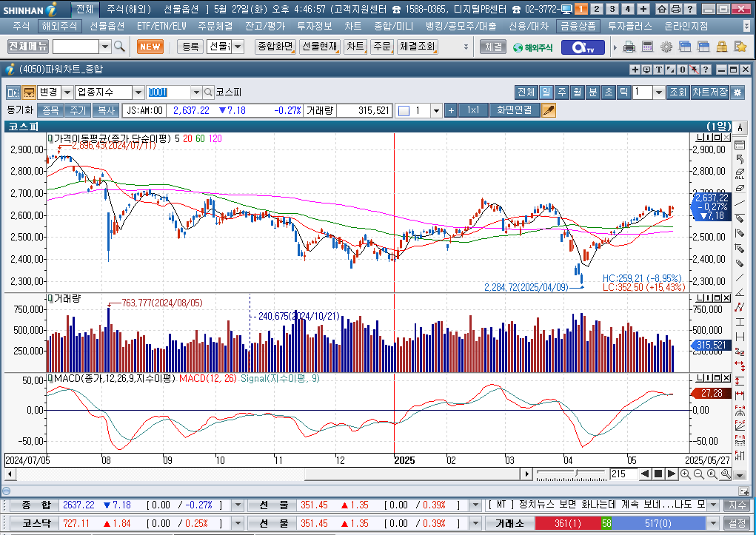The height and width of the screenshot is (535, 756).
Task: Click the zoom out magnifier on chart bar
Action: 699,474
